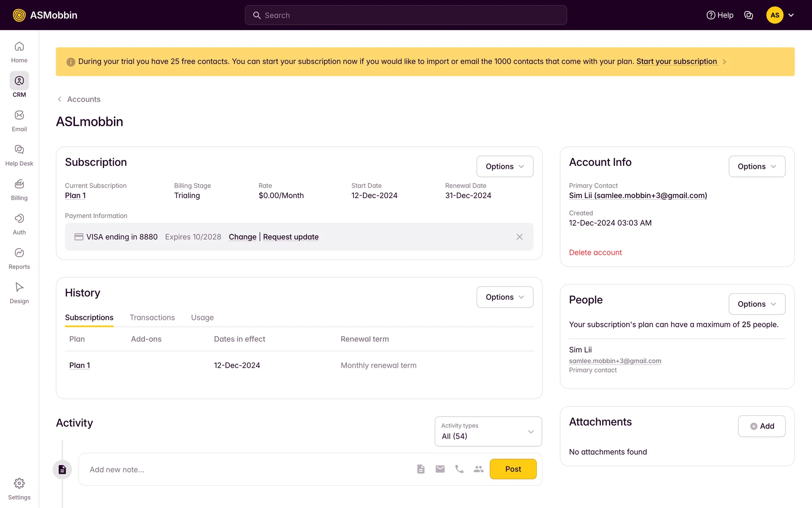Image resolution: width=812 pixels, height=508 pixels.
Task: Open the Design section icon
Action: [19, 287]
